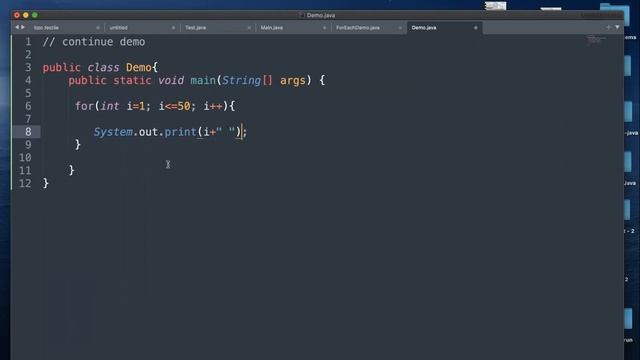The image size is (640, 360).
Task: Select the Demo.java tab
Action: 443,28
